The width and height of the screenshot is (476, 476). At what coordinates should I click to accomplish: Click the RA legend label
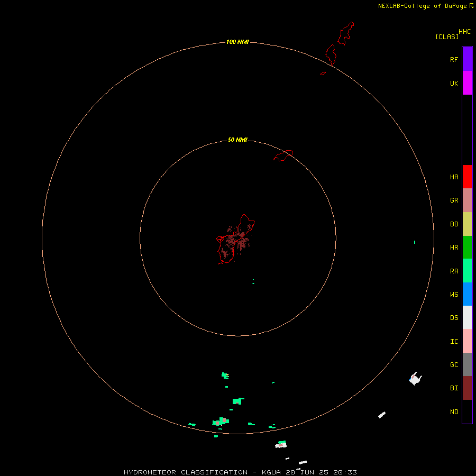coord(454,271)
